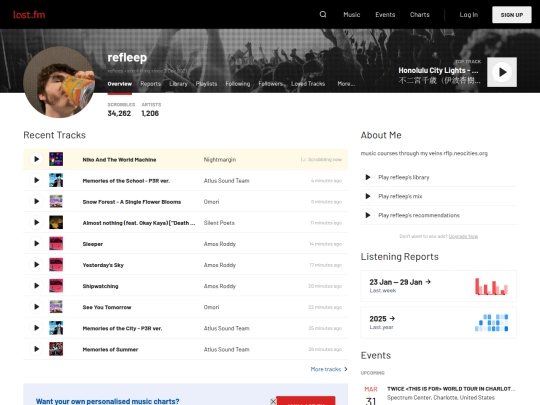Open Atlus Sound Team on Memories of Summer row
The width and height of the screenshot is (540, 405).
pos(226,349)
